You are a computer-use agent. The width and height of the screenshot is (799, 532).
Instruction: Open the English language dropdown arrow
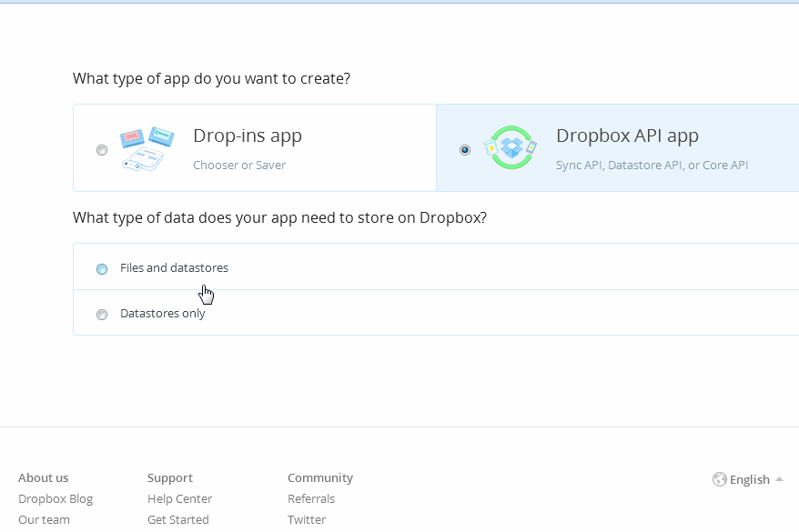[779, 479]
